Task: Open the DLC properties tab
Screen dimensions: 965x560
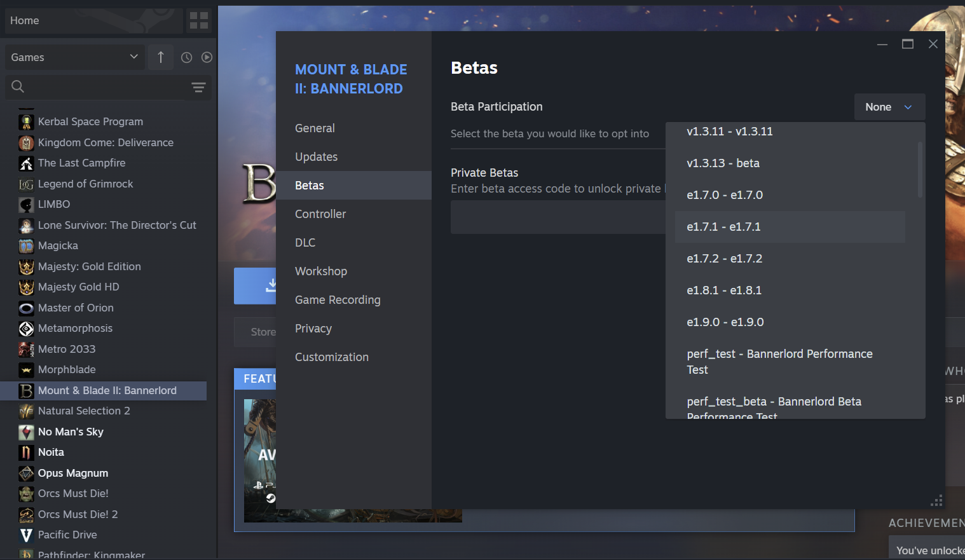Action: coord(353,243)
